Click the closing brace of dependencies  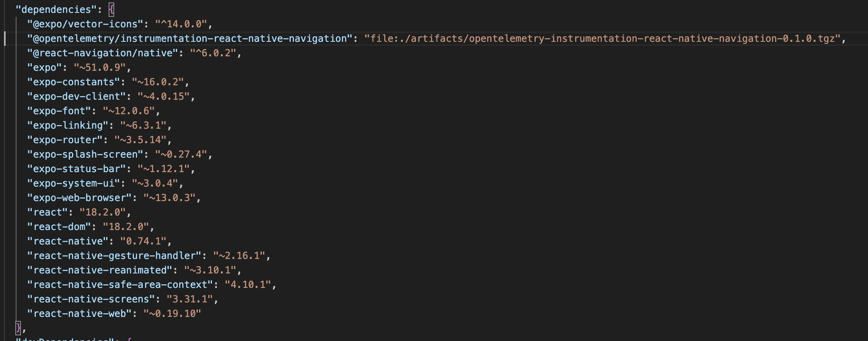[18, 328]
